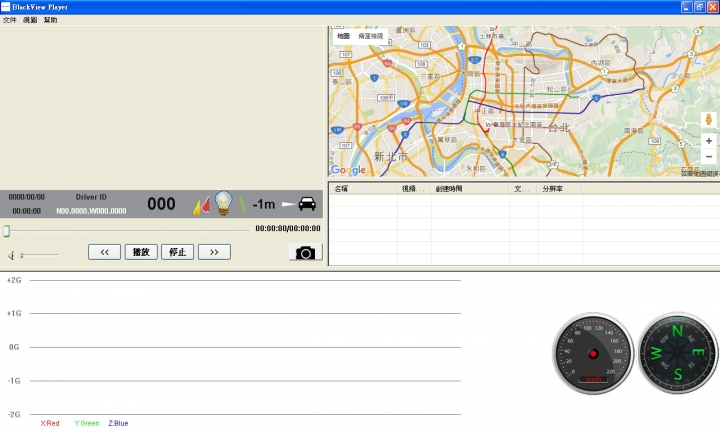This screenshot has width=720, height=433.
Task: Click the rewind << button
Action: click(104, 252)
